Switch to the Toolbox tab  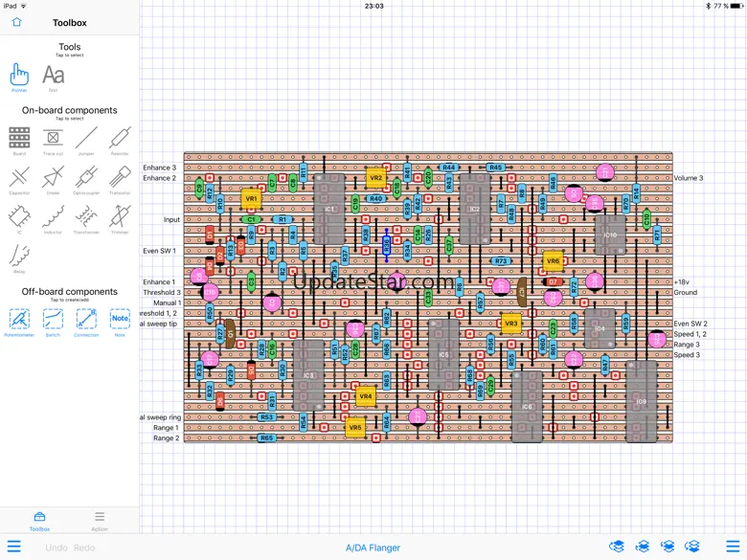[39, 521]
